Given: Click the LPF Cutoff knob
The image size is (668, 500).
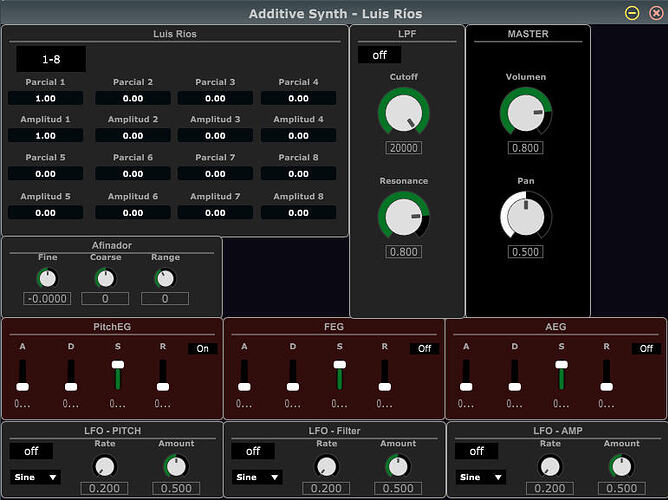Looking at the screenshot, I should (403, 113).
